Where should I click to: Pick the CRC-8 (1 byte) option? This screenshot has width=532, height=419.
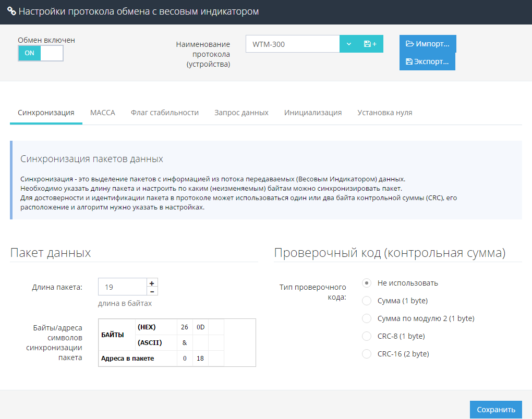coord(367,336)
